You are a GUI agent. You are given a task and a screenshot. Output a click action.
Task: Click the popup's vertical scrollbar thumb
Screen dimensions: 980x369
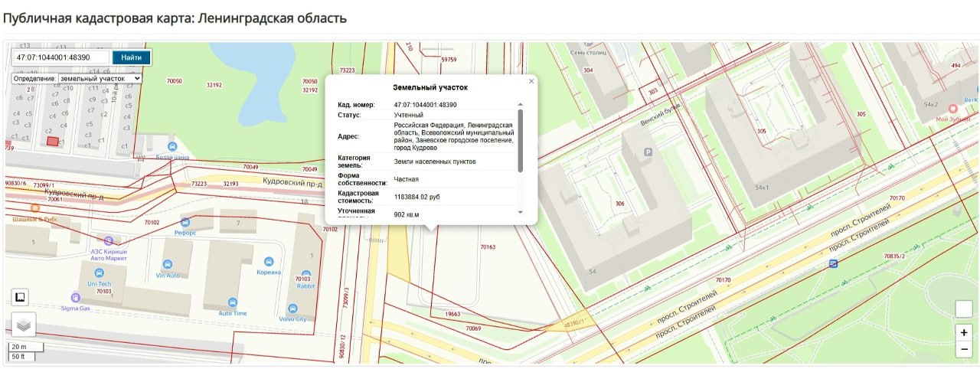[x=521, y=140]
